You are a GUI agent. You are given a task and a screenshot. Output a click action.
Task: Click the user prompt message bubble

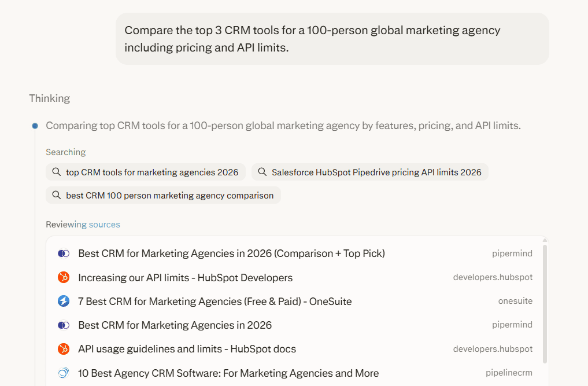click(332, 39)
